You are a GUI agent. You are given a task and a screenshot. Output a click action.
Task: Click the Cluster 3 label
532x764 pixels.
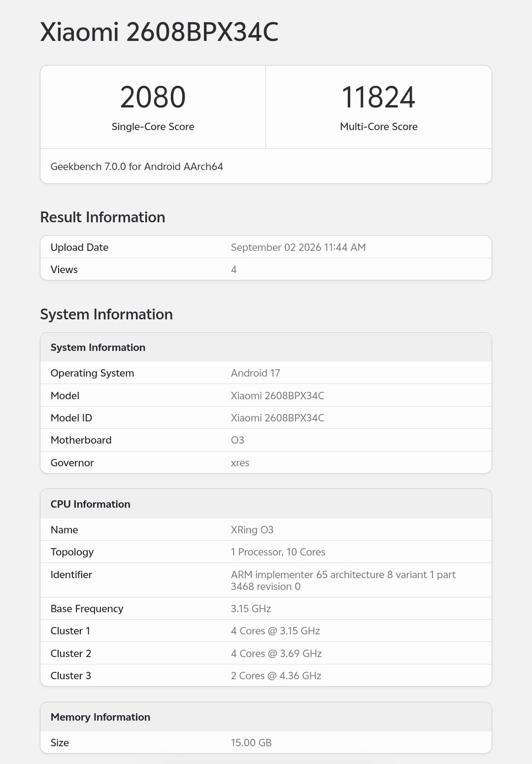[70, 676]
